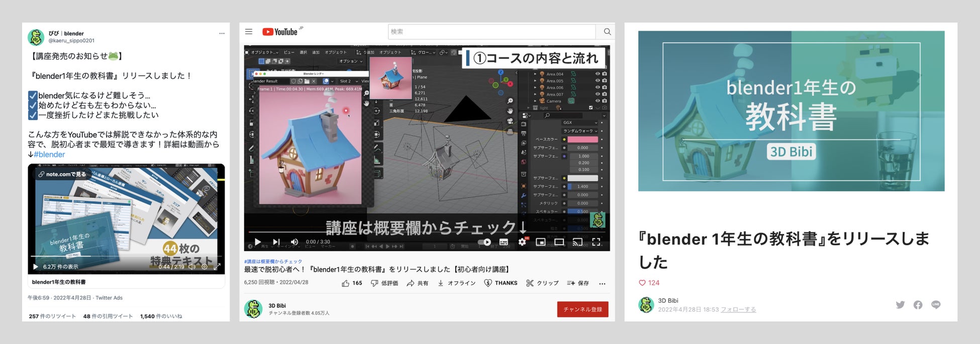Click Twitter Ads source label
This screenshot has height=344, width=980.
point(109,298)
